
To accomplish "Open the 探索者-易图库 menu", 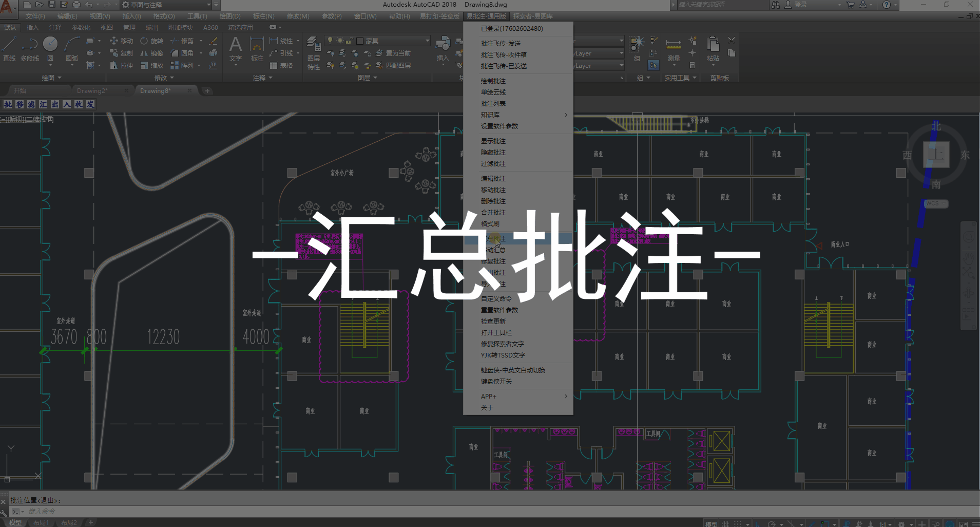I will pos(533,16).
